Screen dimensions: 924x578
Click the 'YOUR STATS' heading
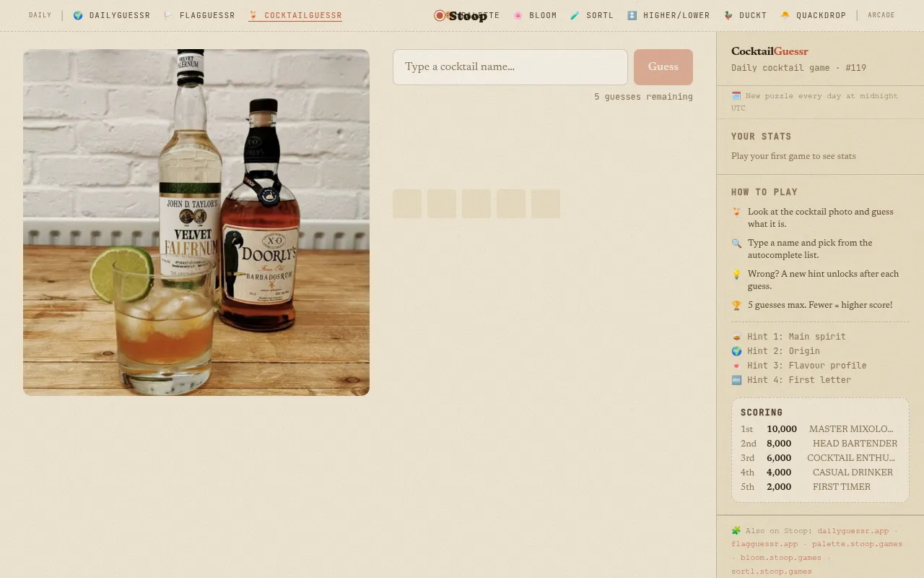(x=761, y=137)
